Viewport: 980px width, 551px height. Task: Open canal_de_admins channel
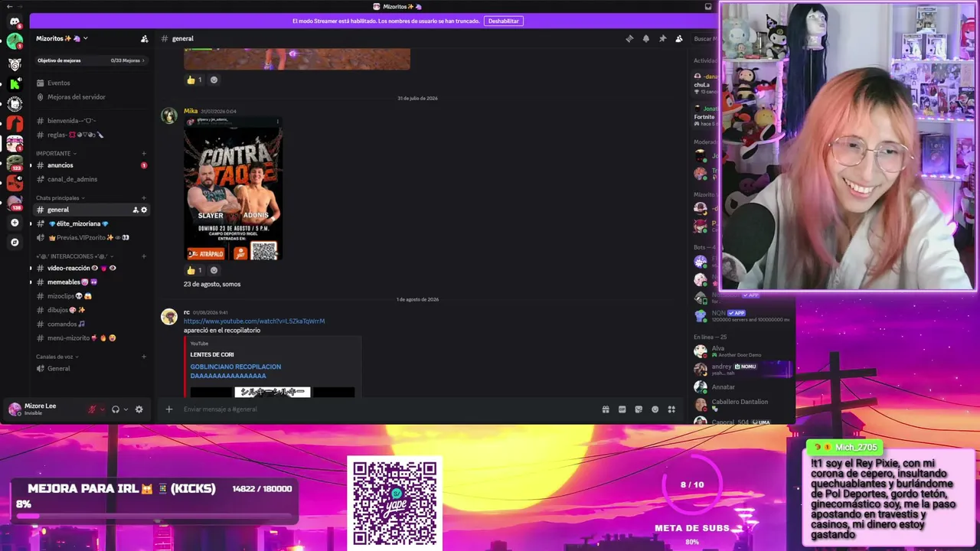[x=90, y=179]
